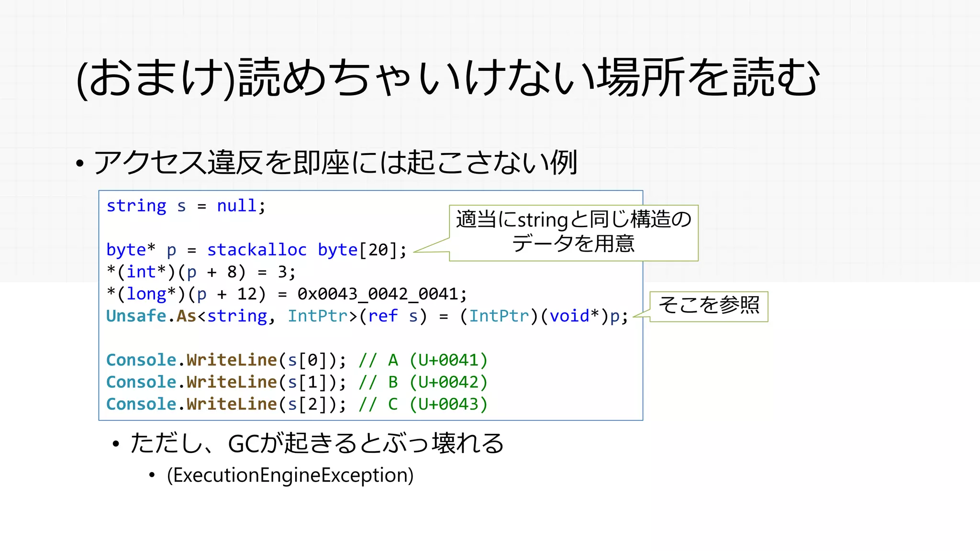This screenshot has width=980, height=551.
Task: Click the bullet 'アクセス違反を即座には起こさない例'
Action: (x=335, y=163)
